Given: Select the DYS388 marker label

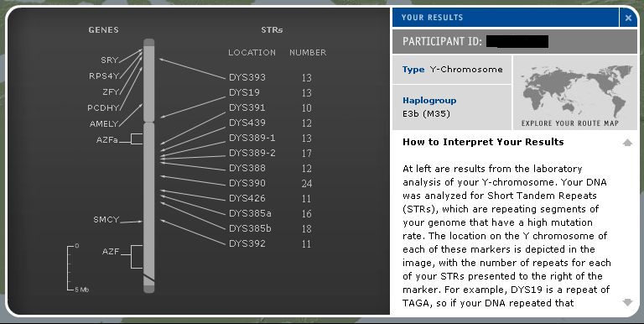Looking at the screenshot, I should 247,168.
